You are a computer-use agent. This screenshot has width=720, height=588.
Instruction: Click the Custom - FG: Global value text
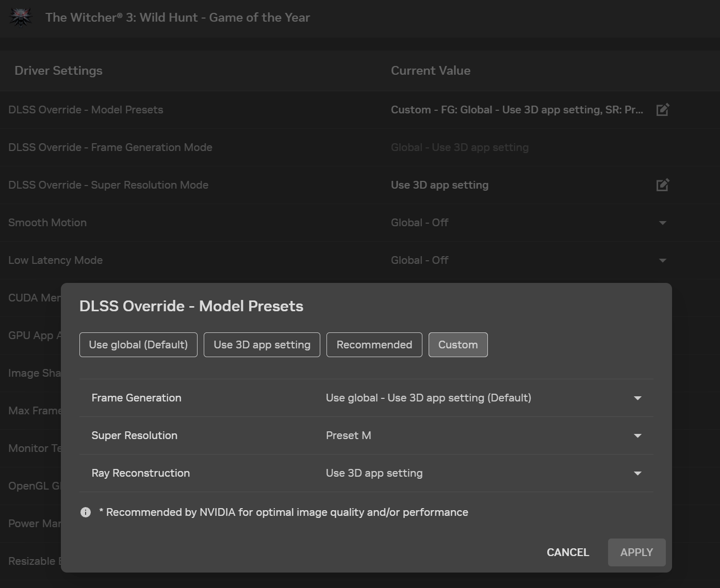(517, 110)
